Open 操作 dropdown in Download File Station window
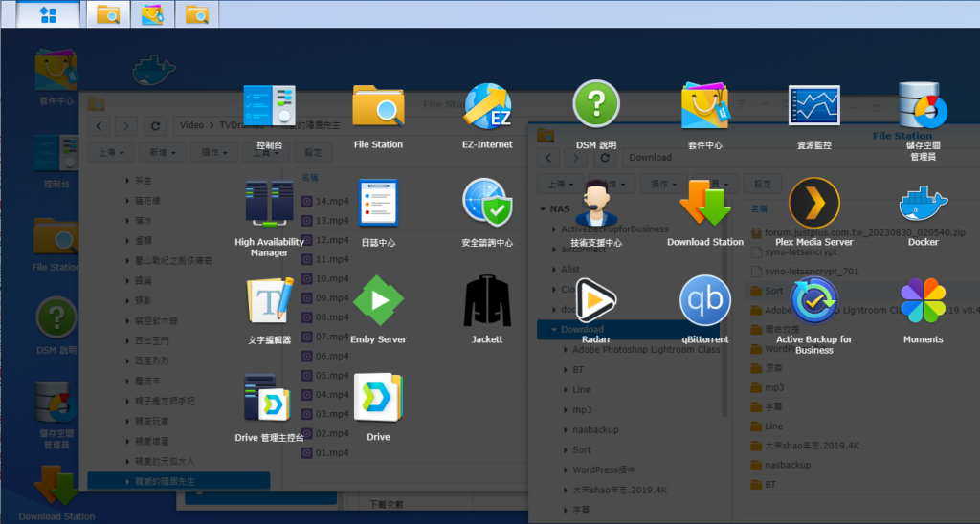Screen dimensions: 980x524 pyautogui.click(x=663, y=185)
